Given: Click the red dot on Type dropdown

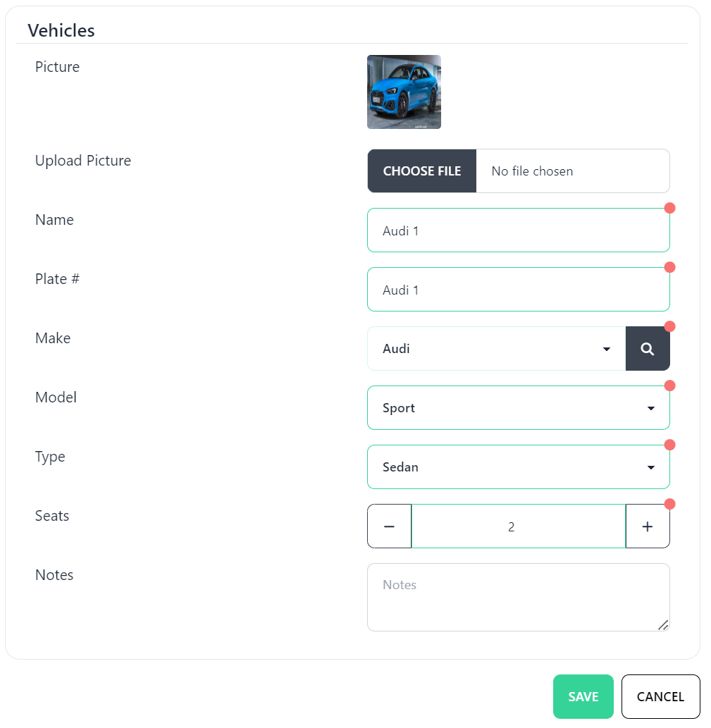Looking at the screenshot, I should pos(670,445).
